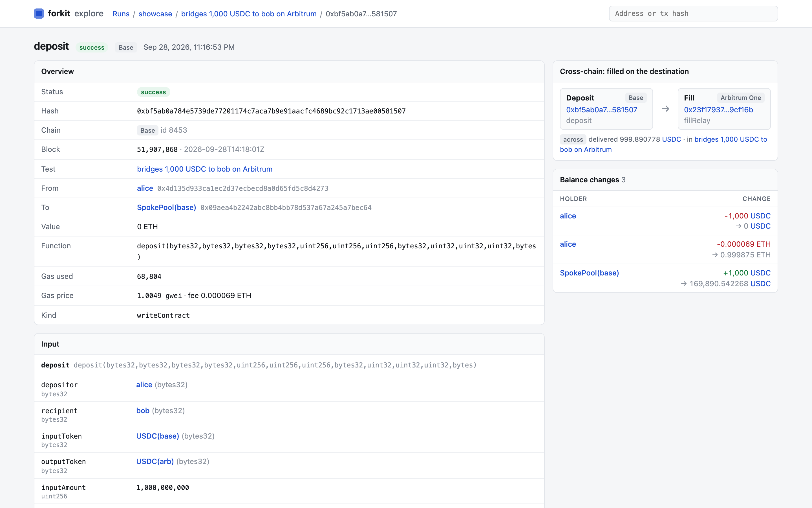
Task: Click USDC link in +1,000 USDC change
Action: tap(760, 273)
